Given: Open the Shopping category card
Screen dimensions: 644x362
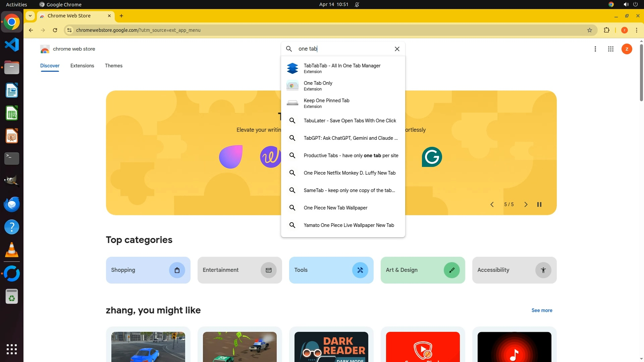Looking at the screenshot, I should (x=148, y=270).
